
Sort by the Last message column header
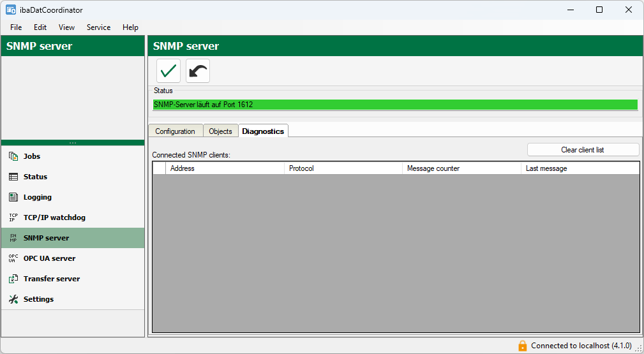[x=580, y=168]
